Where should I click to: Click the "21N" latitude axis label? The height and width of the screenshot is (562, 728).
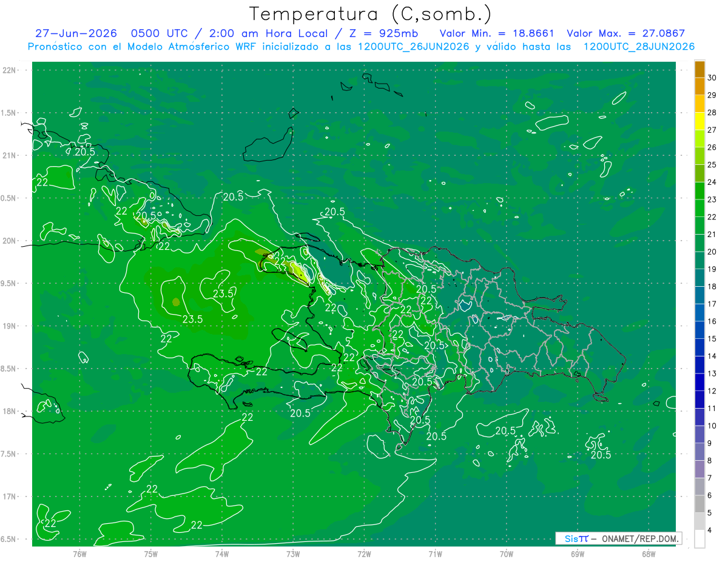coord(10,155)
